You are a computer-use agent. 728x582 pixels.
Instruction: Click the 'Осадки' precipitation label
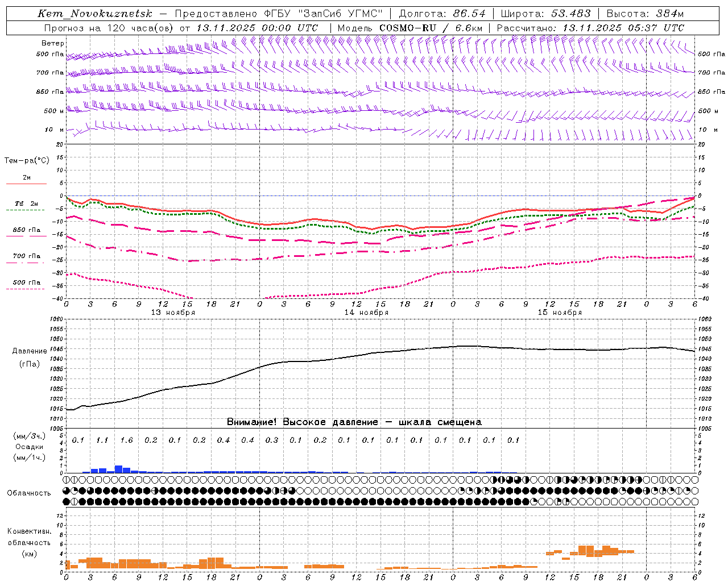[30, 447]
